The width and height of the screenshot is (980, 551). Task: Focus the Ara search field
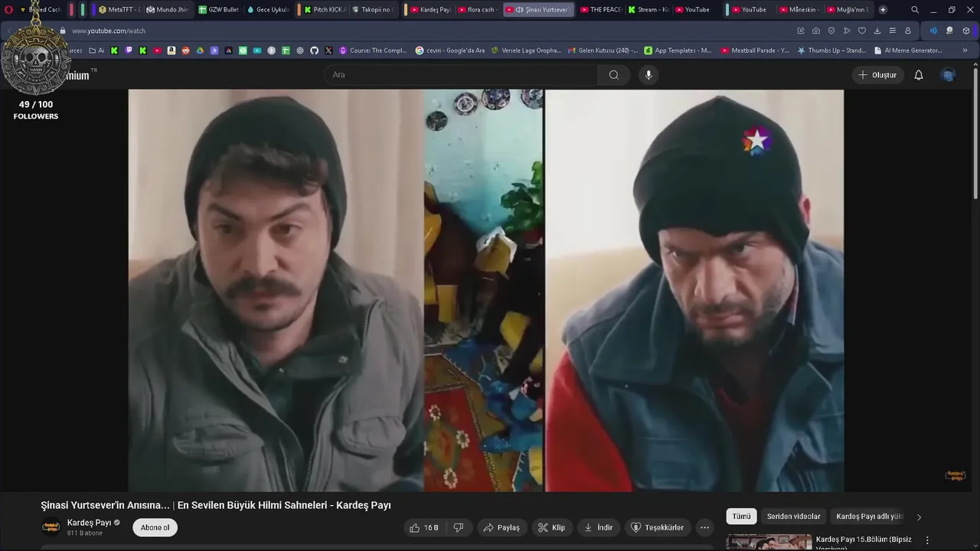click(461, 75)
